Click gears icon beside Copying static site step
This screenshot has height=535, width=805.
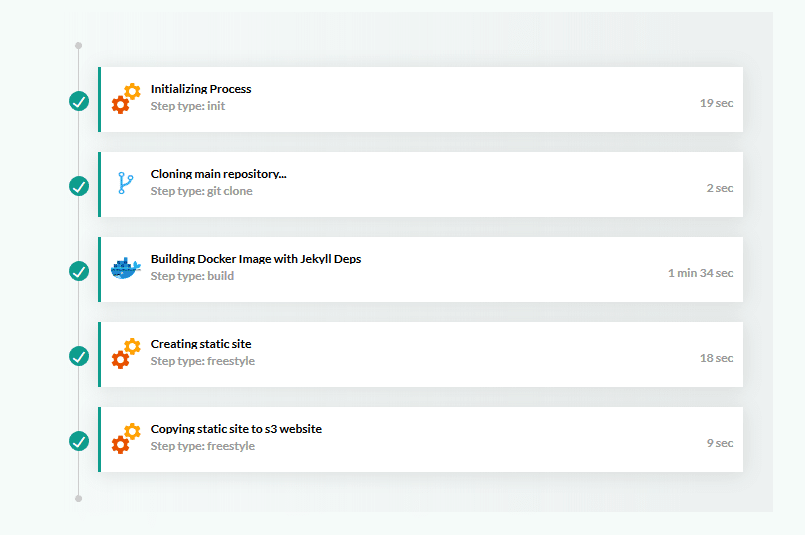pos(125,438)
